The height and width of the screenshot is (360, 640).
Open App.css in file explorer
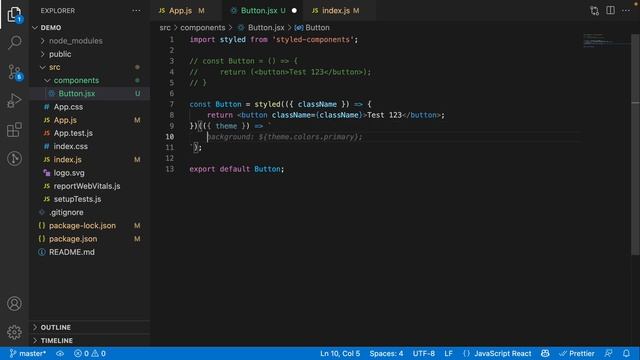click(90, 107)
